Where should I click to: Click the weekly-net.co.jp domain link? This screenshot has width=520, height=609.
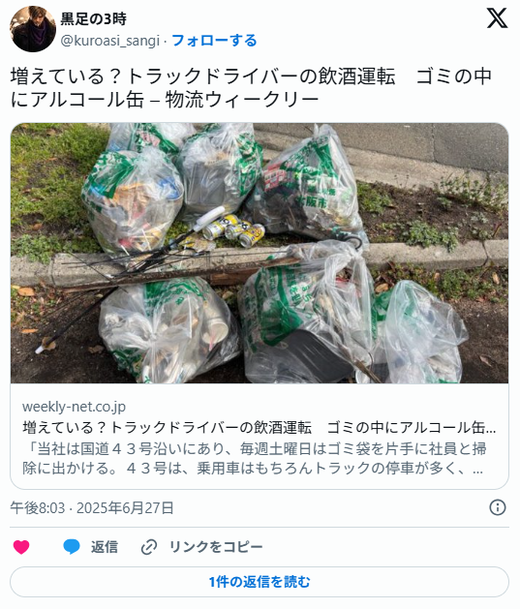74,407
